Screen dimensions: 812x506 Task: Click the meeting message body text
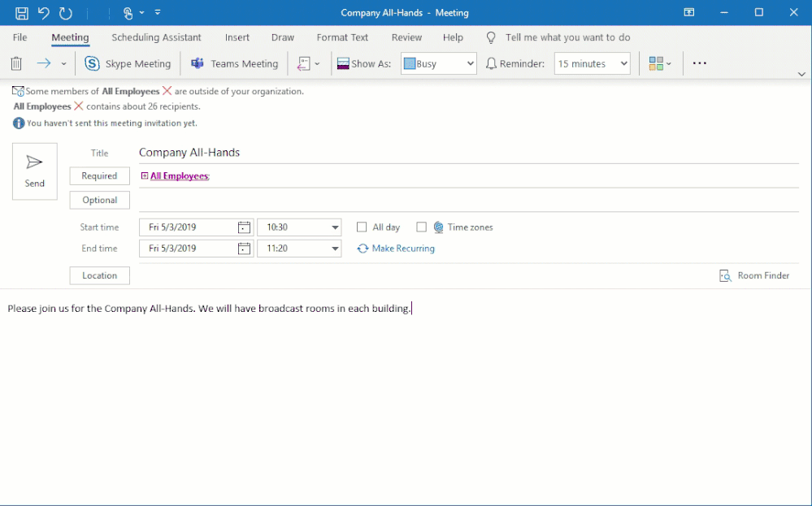[x=209, y=309]
